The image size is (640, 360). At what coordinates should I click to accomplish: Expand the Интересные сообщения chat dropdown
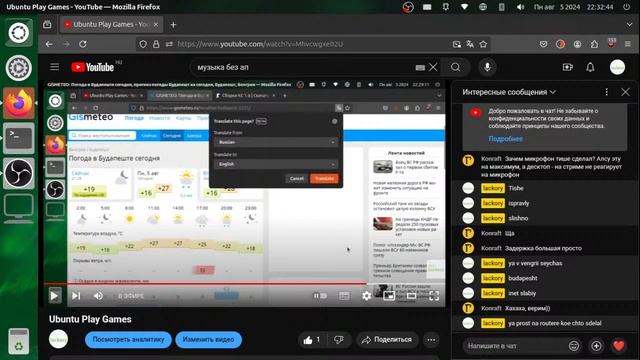coord(509,92)
